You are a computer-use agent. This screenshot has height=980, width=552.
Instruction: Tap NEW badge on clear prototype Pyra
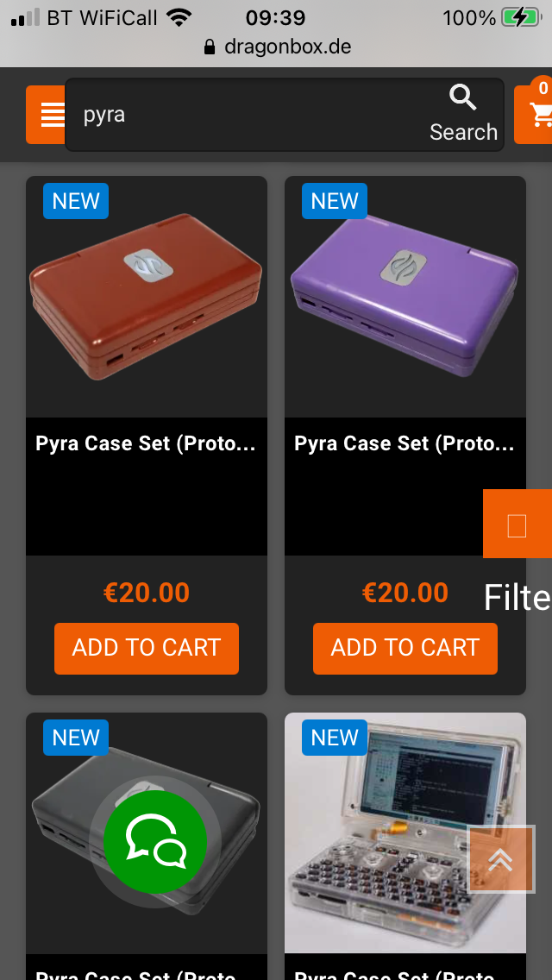pos(335,738)
